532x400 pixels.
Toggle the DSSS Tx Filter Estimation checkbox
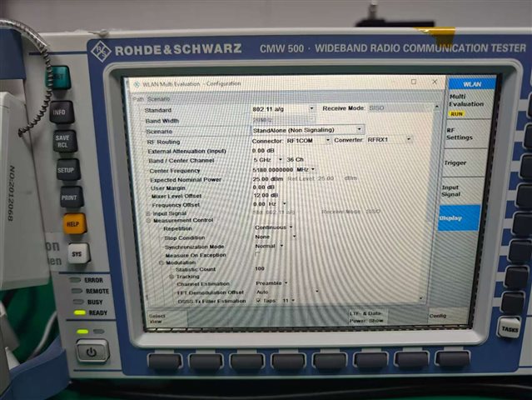[x=259, y=301]
